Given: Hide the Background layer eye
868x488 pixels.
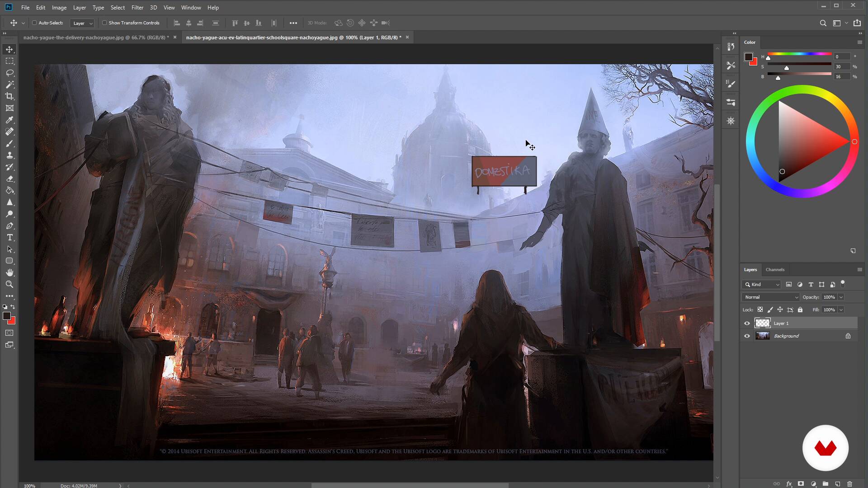Looking at the screenshot, I should pyautogui.click(x=747, y=336).
